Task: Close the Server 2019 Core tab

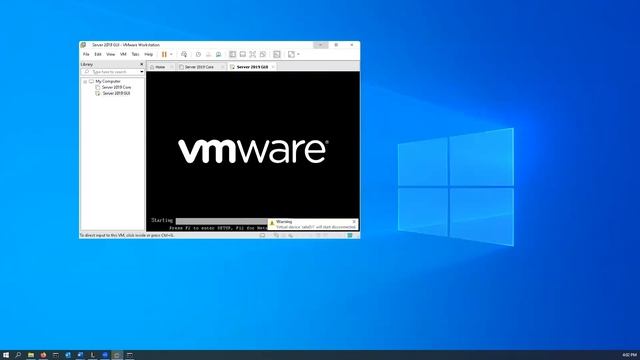Action: coord(223,67)
